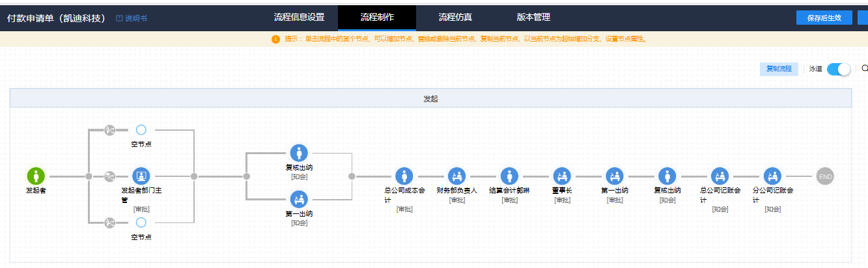This screenshot has height=268, width=868.
Task: Click the 结算会计郭琳 label text
Action: coord(509,191)
